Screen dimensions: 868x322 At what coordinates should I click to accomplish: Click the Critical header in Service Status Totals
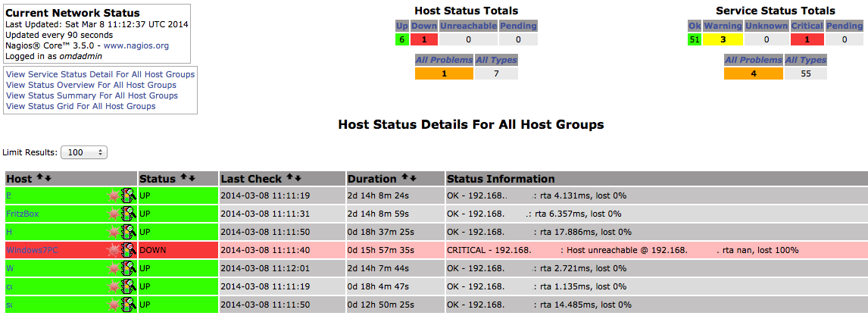point(806,27)
